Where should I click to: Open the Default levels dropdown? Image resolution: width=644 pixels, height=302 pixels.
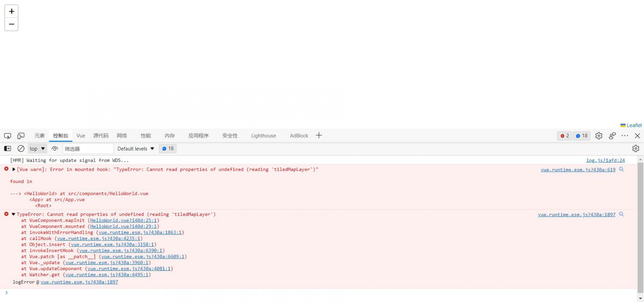[x=136, y=148]
